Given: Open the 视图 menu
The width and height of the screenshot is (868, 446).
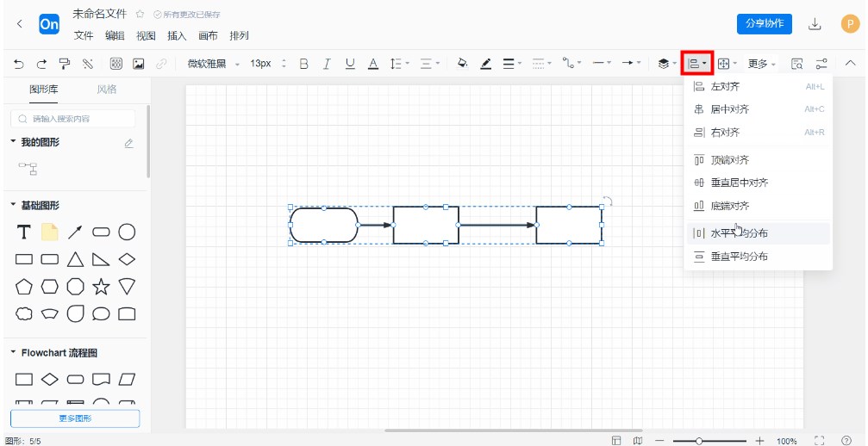Looking at the screenshot, I should tap(146, 36).
